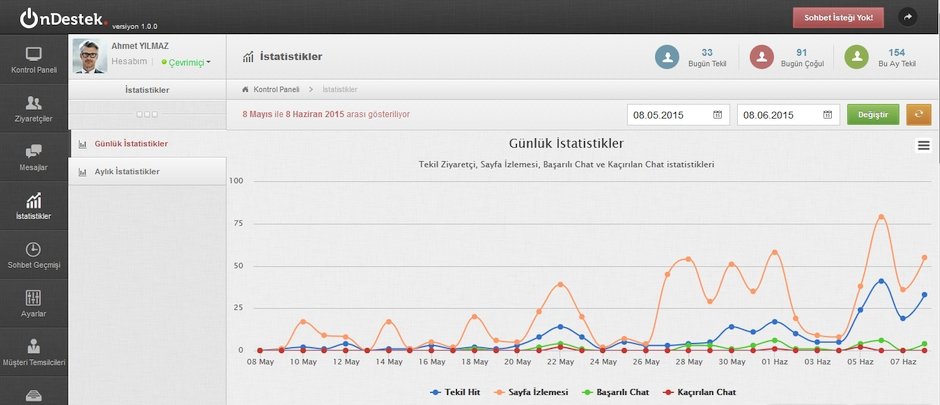
Task: Click the 08.06.2015 end date field
Action: [x=778, y=115]
